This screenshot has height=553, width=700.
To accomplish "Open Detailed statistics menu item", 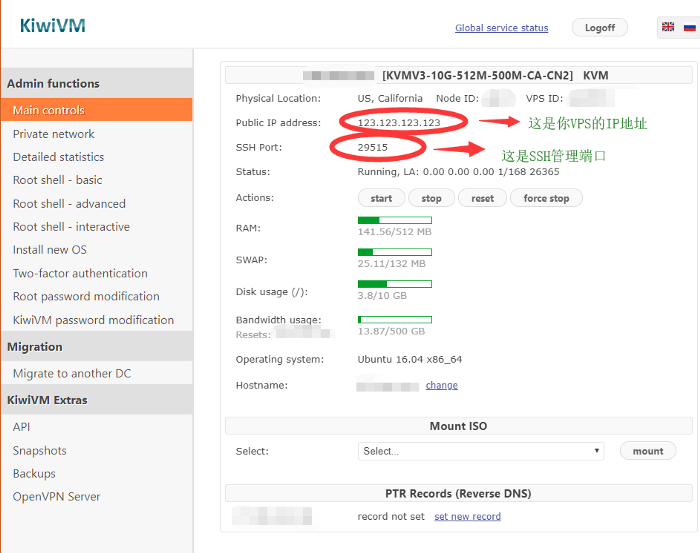I will coord(58,157).
